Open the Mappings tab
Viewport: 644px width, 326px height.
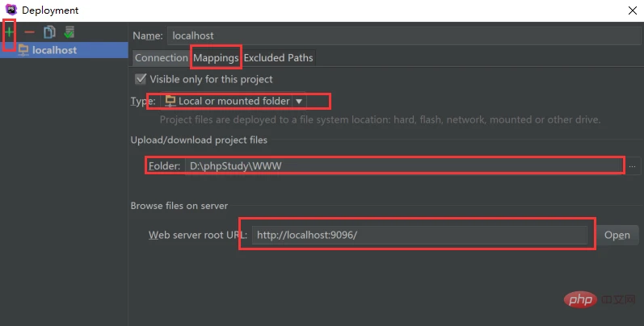point(216,58)
